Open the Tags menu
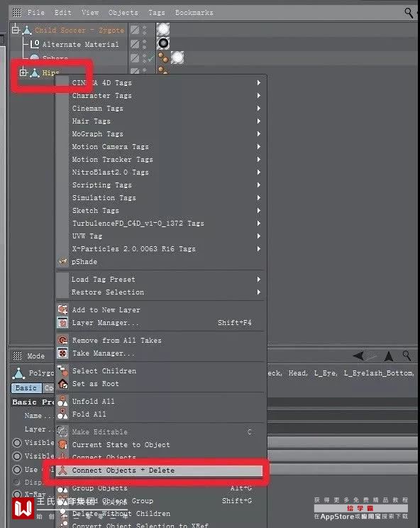The width and height of the screenshot is (420, 528). 157,13
